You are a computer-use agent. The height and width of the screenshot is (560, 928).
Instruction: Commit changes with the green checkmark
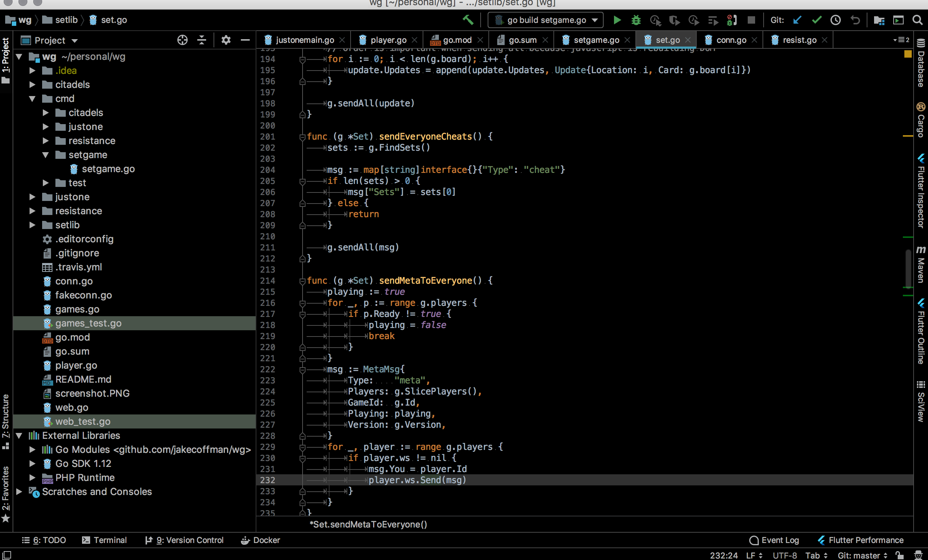coord(816,20)
